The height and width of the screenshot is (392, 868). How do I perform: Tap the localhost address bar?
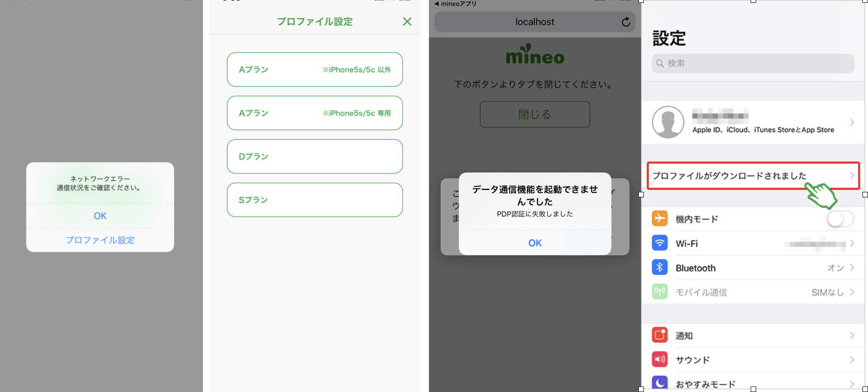point(535,22)
